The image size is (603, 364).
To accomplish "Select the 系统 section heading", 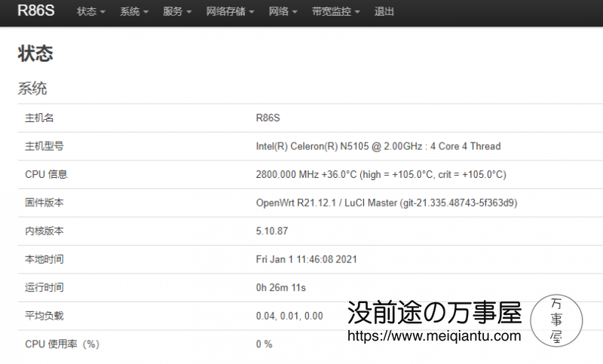I will pos(32,88).
